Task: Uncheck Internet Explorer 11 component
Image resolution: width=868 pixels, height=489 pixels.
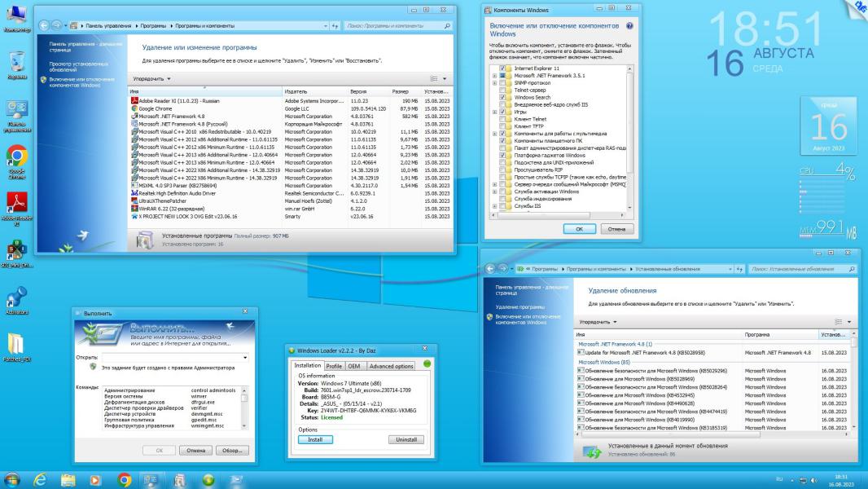Action: coord(502,68)
